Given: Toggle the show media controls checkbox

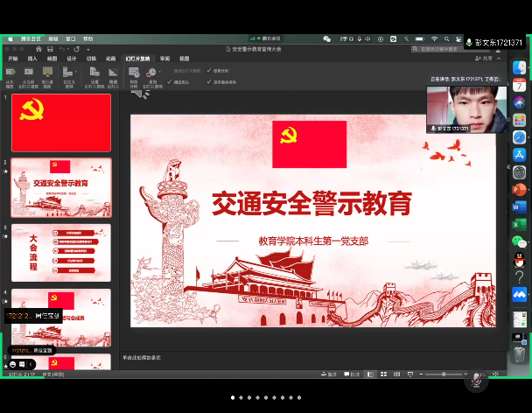Looking at the screenshot, I should pos(210,81).
